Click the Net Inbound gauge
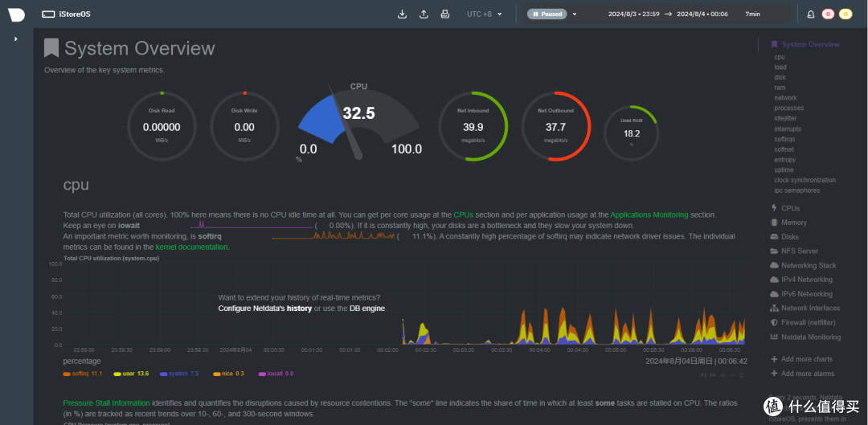 473,126
